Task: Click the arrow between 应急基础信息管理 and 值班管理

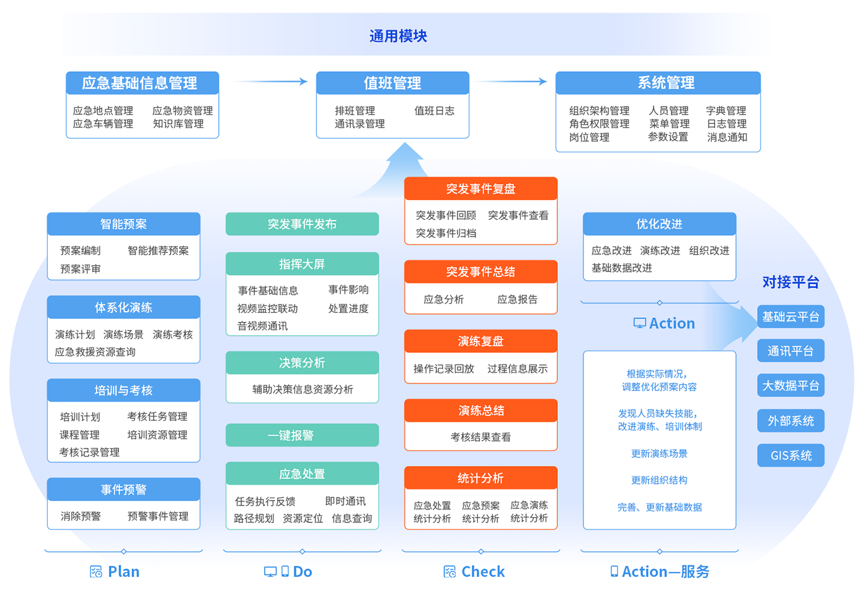Action: pos(270,81)
